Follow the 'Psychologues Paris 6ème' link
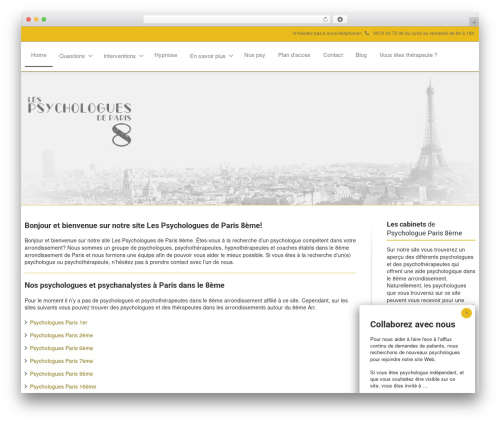500x423 pixels. coord(61,348)
